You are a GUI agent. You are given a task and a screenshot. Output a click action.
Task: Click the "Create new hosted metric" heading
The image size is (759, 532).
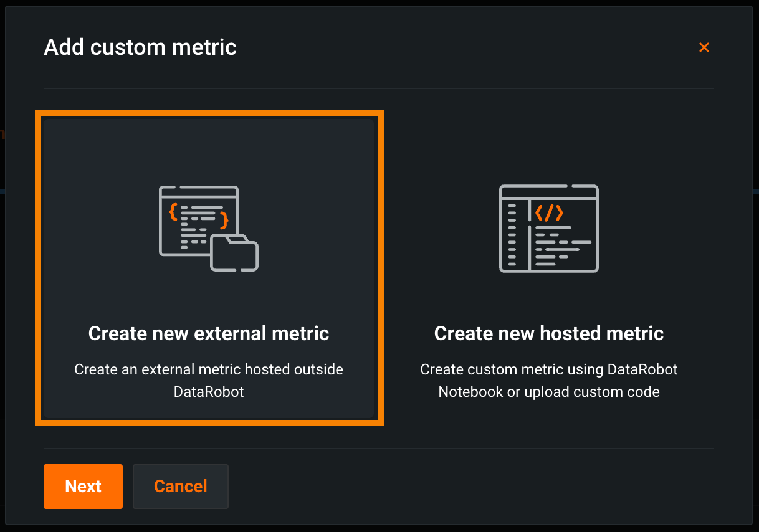pyautogui.click(x=548, y=333)
